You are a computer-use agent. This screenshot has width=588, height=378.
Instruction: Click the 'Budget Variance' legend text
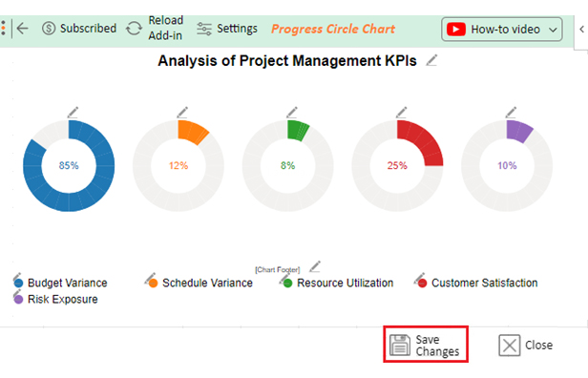pyautogui.click(x=68, y=283)
